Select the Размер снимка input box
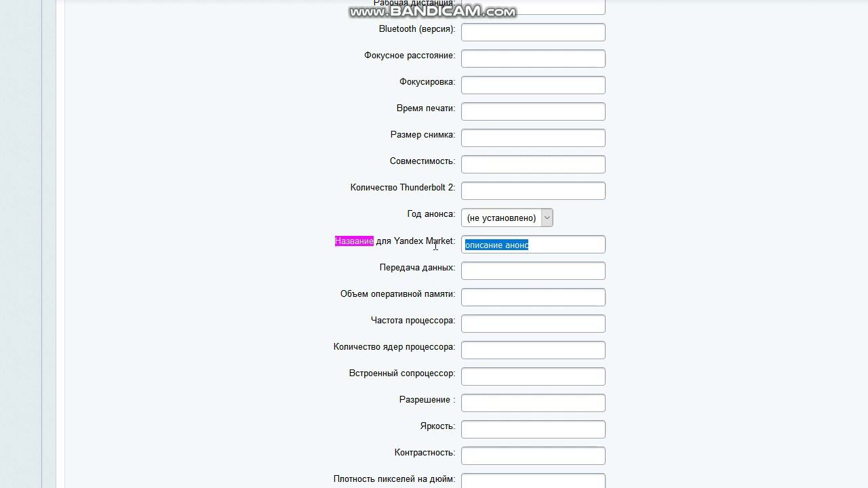The width and height of the screenshot is (868, 488). (533, 138)
